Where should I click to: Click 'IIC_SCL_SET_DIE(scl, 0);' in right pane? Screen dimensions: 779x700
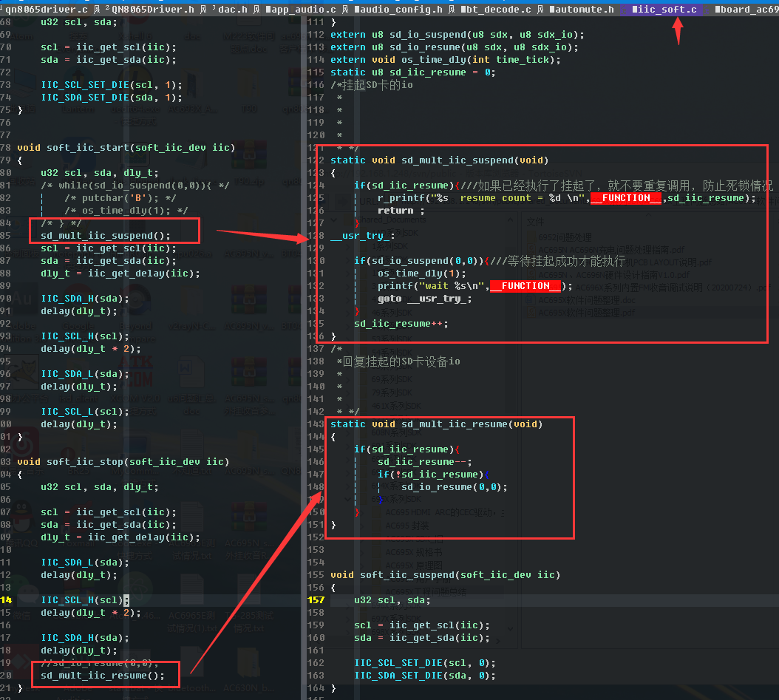[x=425, y=663]
